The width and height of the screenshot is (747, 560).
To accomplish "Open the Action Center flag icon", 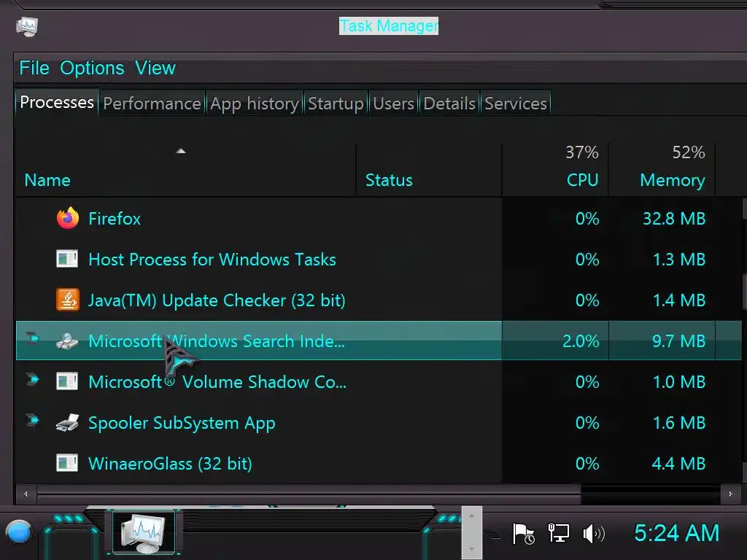I will (523, 533).
